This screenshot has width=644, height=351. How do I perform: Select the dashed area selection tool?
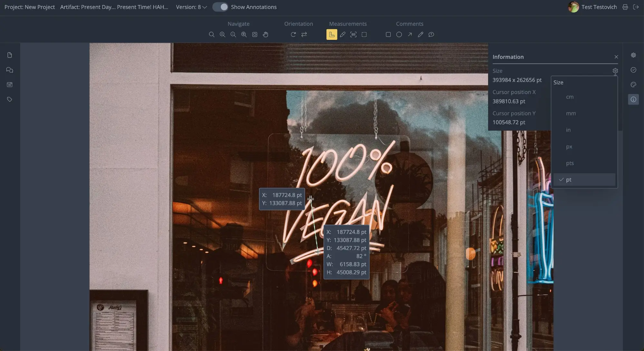coord(364,34)
